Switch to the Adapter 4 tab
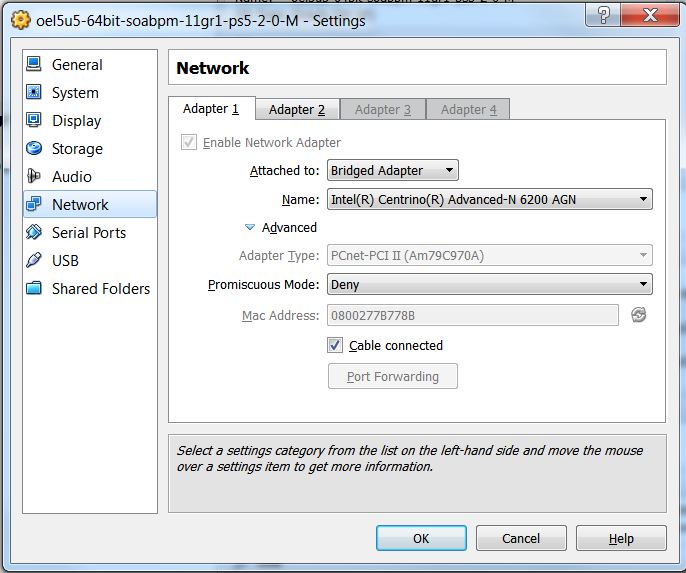This screenshot has height=573, width=686. (x=468, y=109)
